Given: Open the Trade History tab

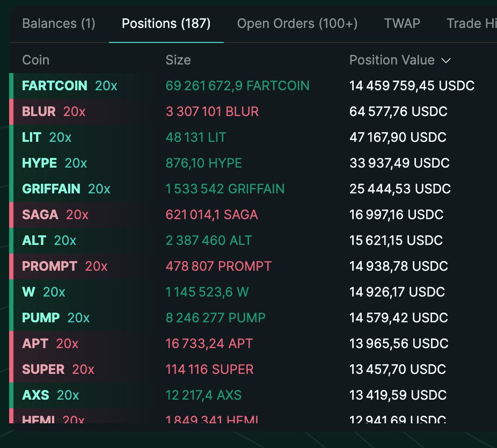Looking at the screenshot, I should click(472, 24).
